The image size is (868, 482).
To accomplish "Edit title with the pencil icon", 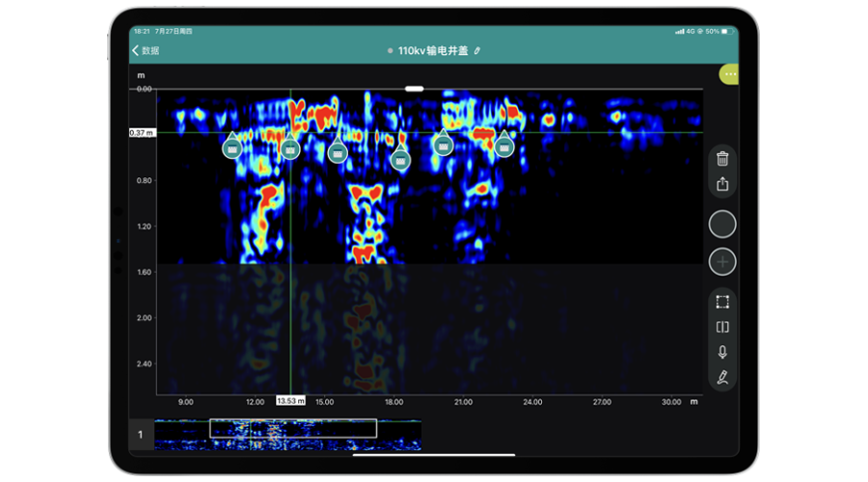I will pos(476,50).
